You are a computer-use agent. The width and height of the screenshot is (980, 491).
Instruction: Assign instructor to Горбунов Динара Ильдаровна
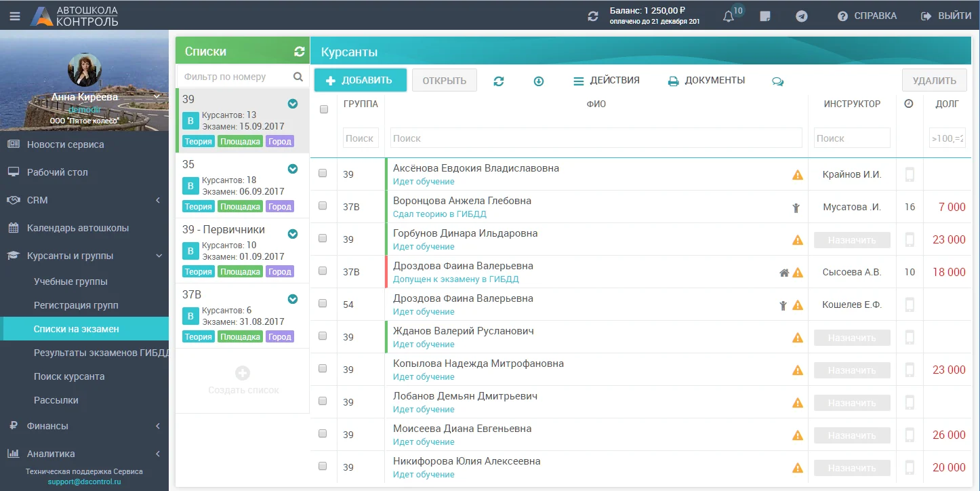coord(852,239)
